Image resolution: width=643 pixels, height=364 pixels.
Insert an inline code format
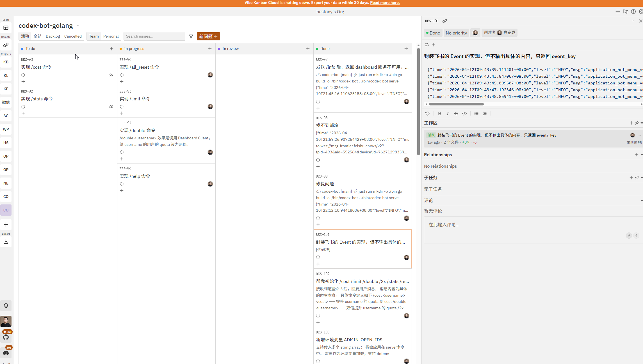click(464, 114)
